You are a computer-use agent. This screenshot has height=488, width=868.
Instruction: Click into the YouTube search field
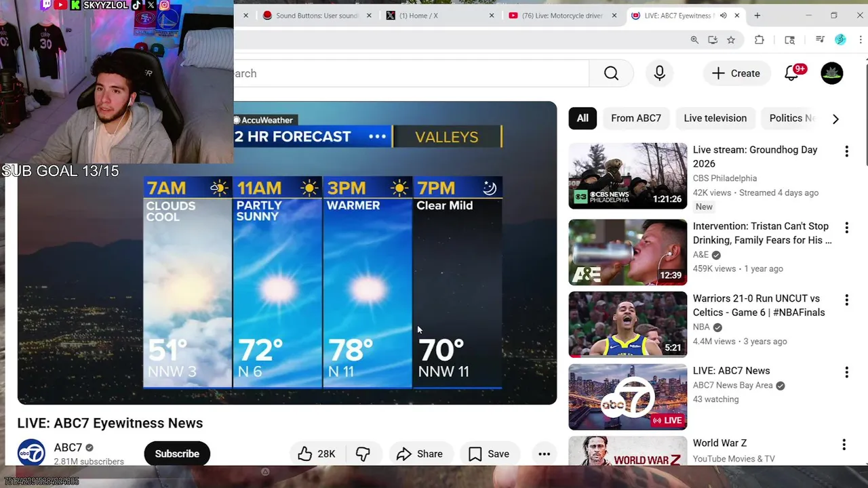(411, 73)
